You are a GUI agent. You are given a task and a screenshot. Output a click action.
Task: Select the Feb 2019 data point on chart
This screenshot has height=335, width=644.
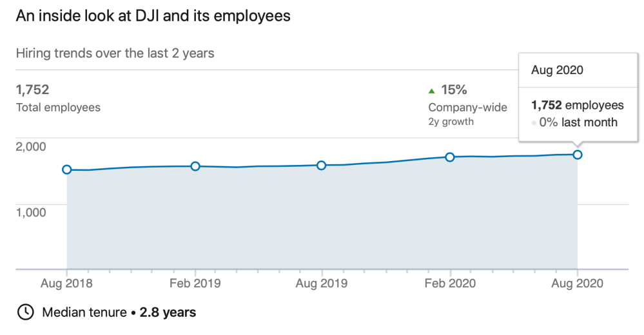click(195, 166)
